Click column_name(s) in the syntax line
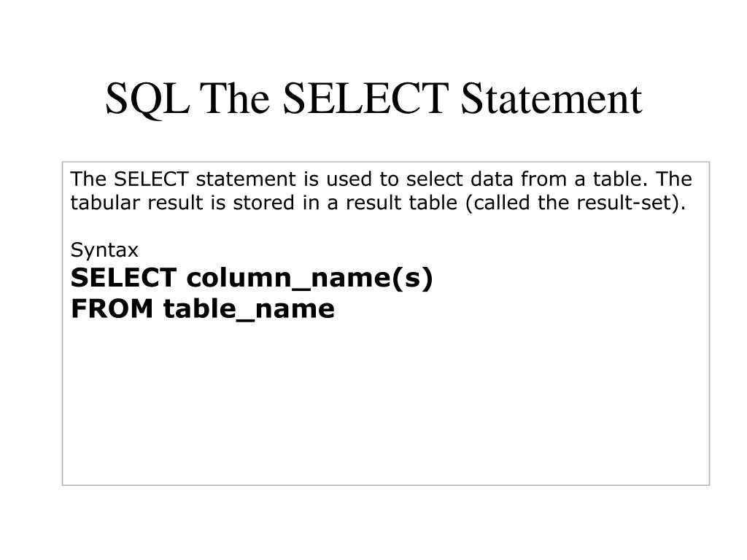Screen dimensions: 747x560 coord(309,278)
